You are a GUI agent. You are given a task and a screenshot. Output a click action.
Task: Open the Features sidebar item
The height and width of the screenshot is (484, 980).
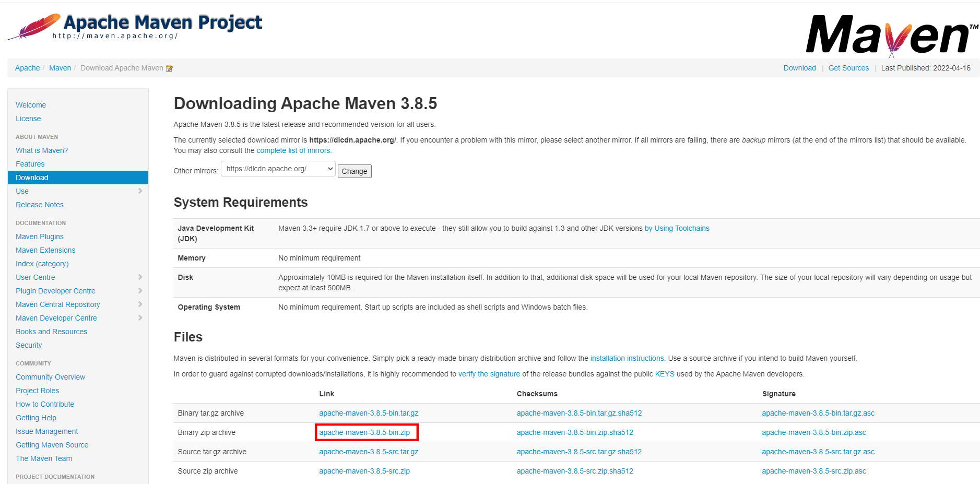click(30, 164)
